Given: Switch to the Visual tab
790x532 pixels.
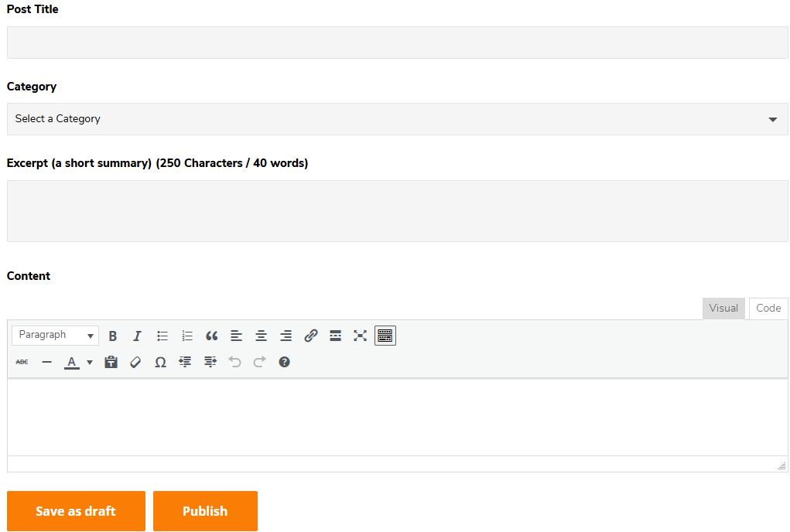Looking at the screenshot, I should (723, 309).
